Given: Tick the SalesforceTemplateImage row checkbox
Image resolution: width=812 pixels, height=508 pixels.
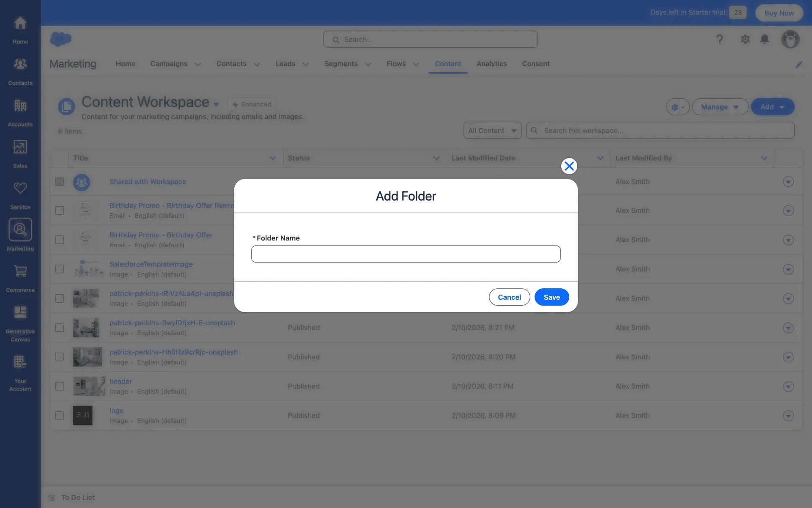Looking at the screenshot, I should [60, 269].
